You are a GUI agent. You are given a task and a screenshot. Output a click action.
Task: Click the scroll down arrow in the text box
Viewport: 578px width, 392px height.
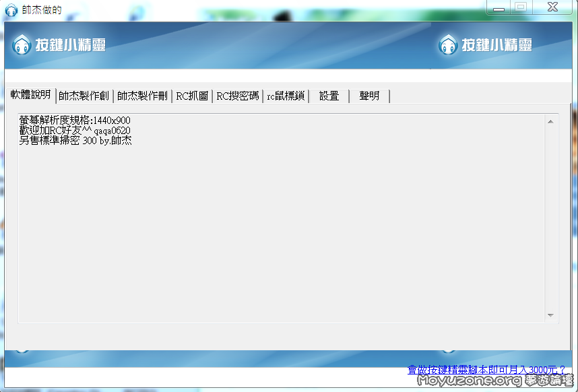pyautogui.click(x=550, y=315)
